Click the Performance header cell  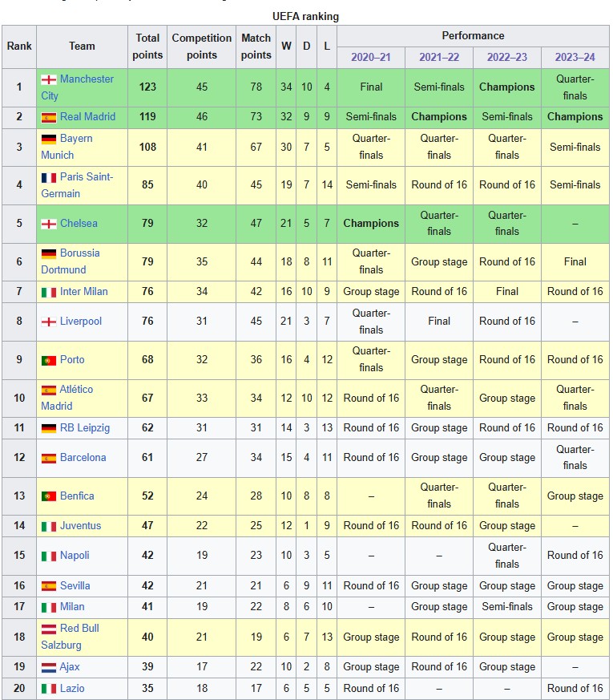pyautogui.click(x=473, y=36)
